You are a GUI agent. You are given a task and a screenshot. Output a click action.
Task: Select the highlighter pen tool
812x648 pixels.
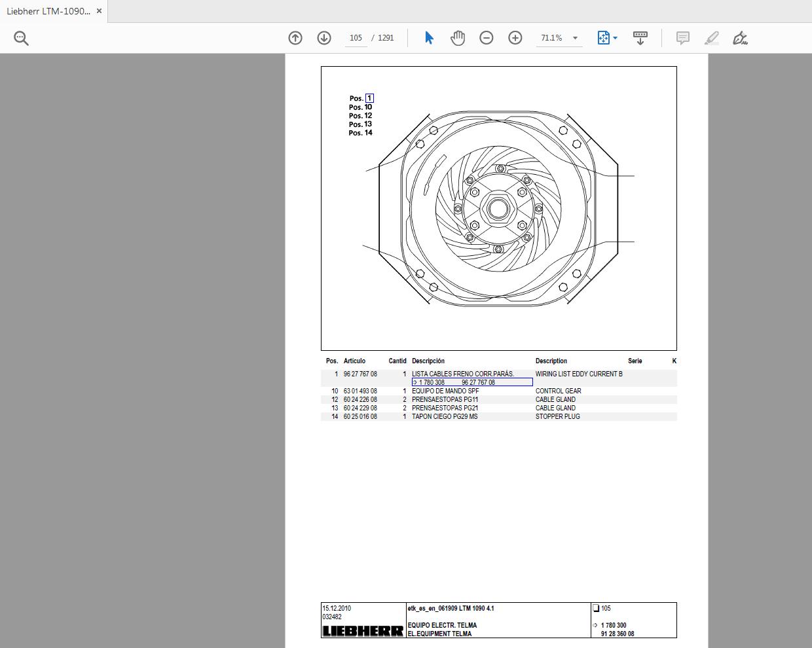(x=712, y=38)
